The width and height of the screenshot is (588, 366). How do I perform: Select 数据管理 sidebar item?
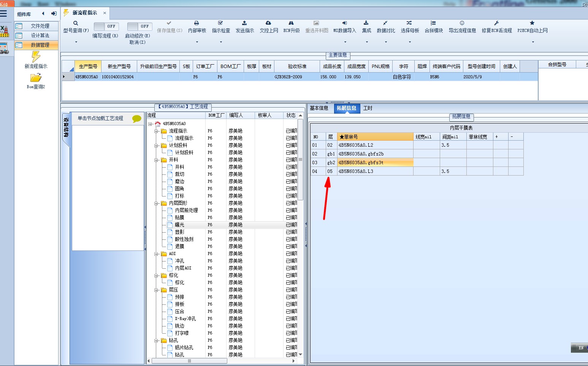[37, 45]
